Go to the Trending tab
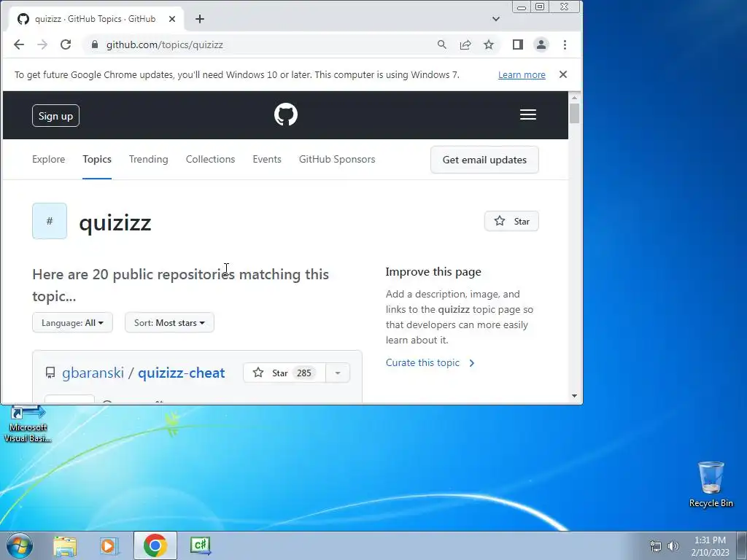This screenshot has height=560, width=747. tap(149, 159)
